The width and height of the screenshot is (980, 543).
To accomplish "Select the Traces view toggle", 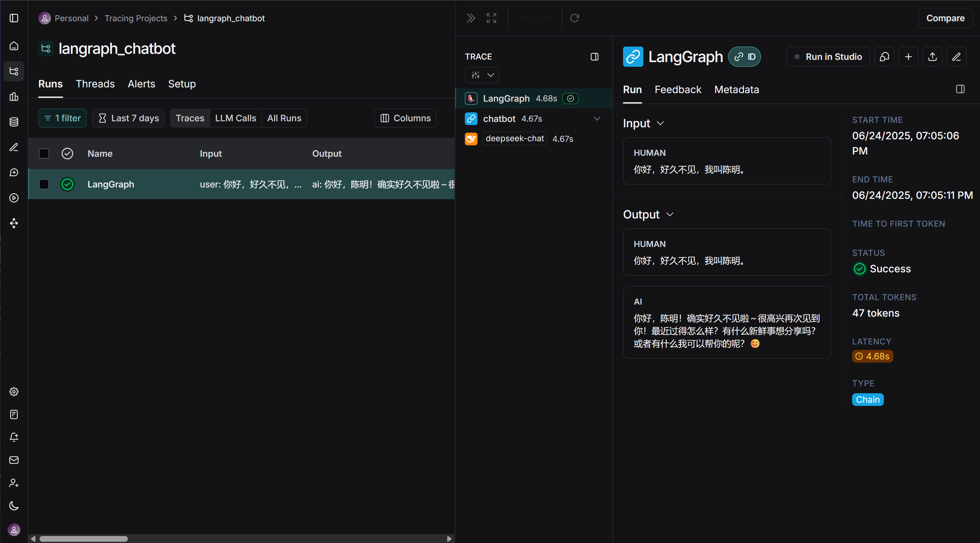I will (x=190, y=118).
